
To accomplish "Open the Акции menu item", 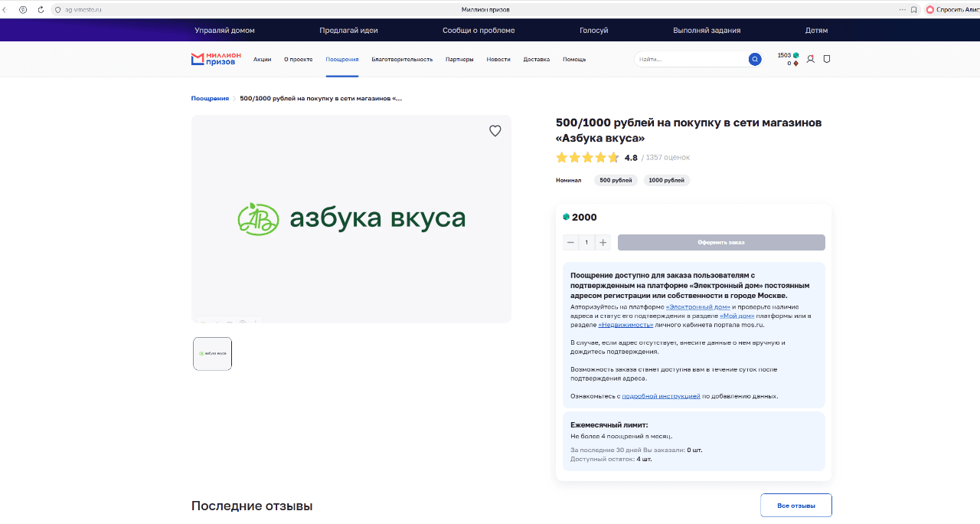I will pyautogui.click(x=263, y=59).
